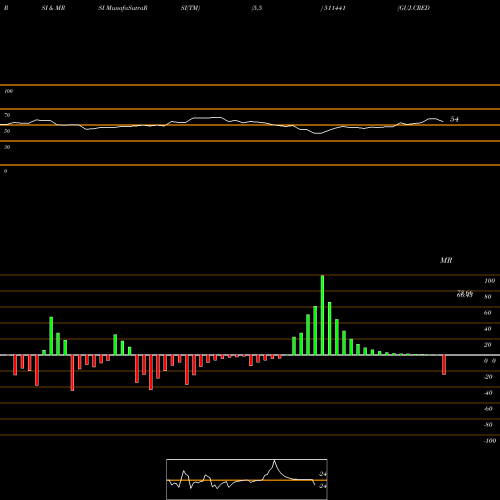
Task: Click the MR axis label '-40'
Action: (488, 393)
